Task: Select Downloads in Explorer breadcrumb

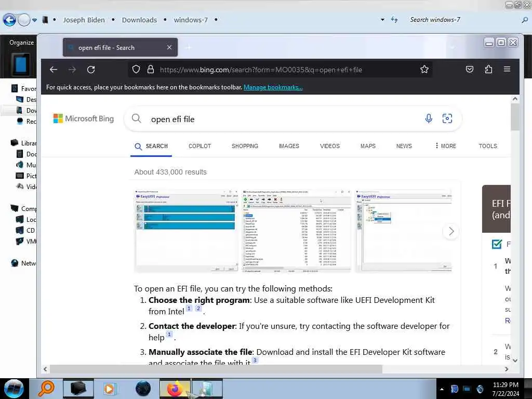Action: [139, 20]
